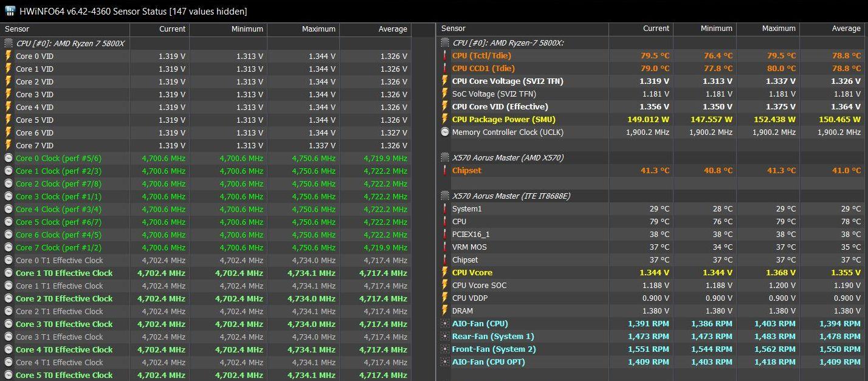The image size is (868, 381).
Task: Click the lightning icon beside Core 4 VID
Action: 9,107
